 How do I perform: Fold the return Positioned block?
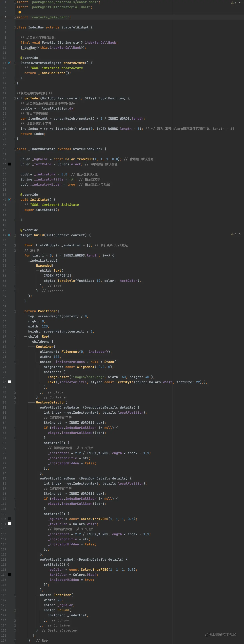pos(15,311)
